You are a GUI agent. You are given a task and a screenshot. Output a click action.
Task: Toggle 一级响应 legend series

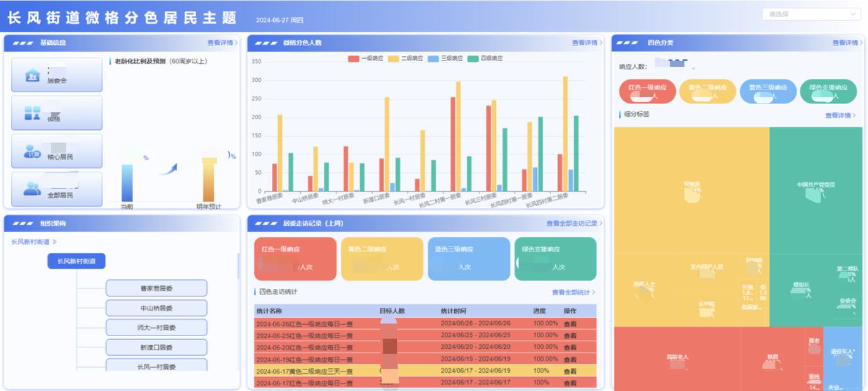[x=366, y=59]
